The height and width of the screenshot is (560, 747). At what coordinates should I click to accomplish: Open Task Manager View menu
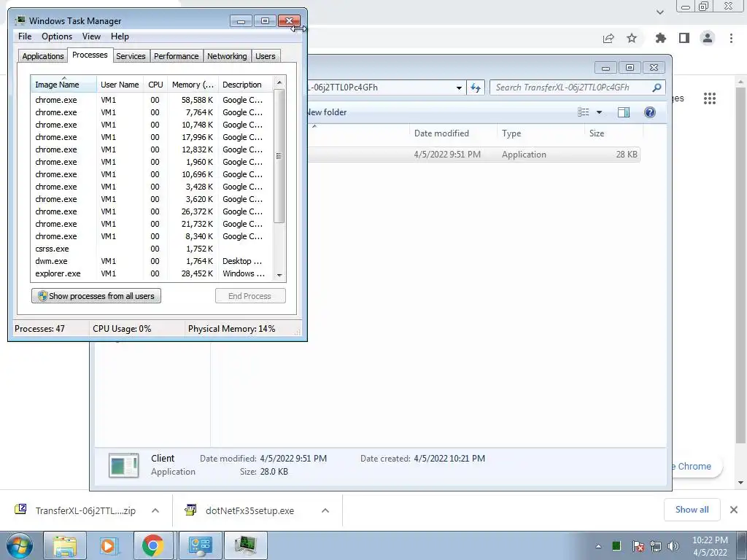91,36
